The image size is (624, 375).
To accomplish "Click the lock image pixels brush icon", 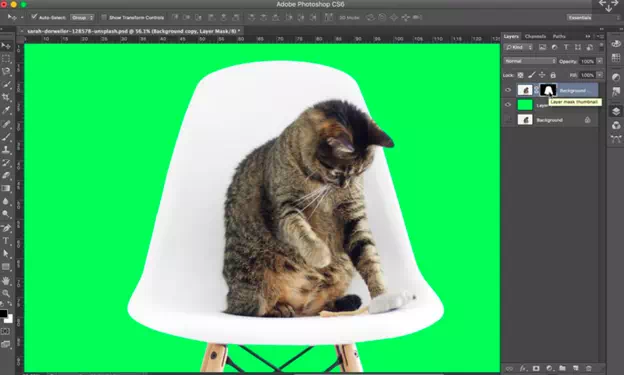I will pos(531,75).
